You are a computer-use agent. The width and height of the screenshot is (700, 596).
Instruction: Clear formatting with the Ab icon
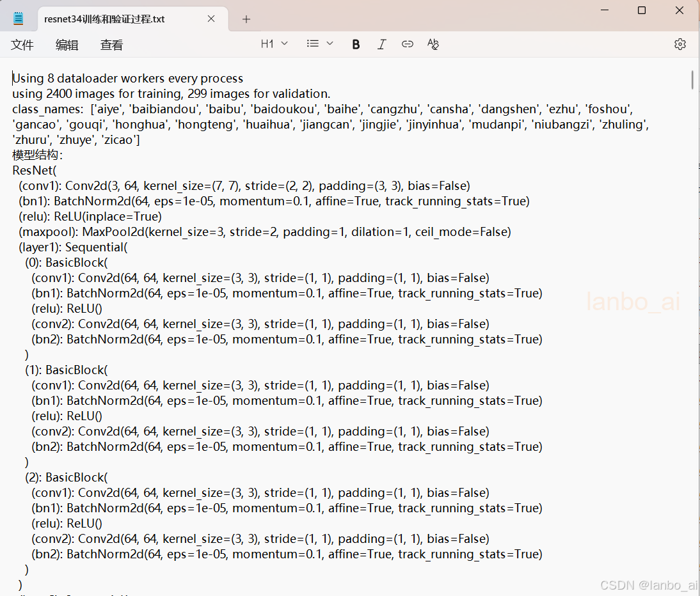[433, 44]
